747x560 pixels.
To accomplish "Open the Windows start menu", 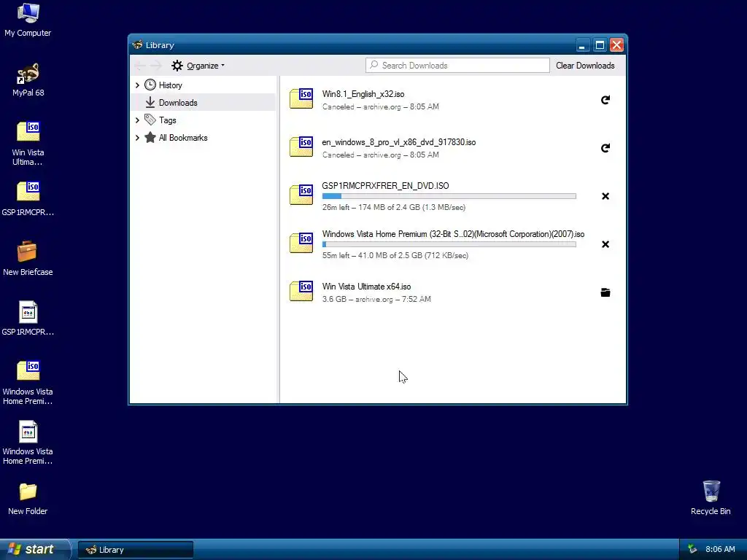I will [x=35, y=549].
